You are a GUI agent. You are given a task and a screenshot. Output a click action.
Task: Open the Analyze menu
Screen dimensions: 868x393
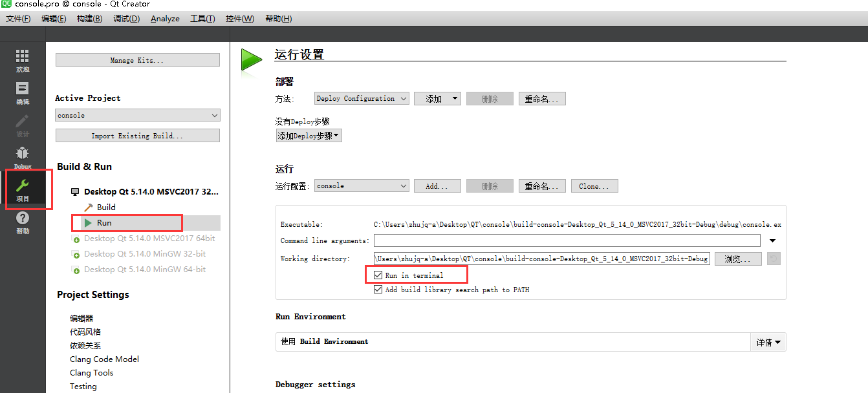(165, 18)
